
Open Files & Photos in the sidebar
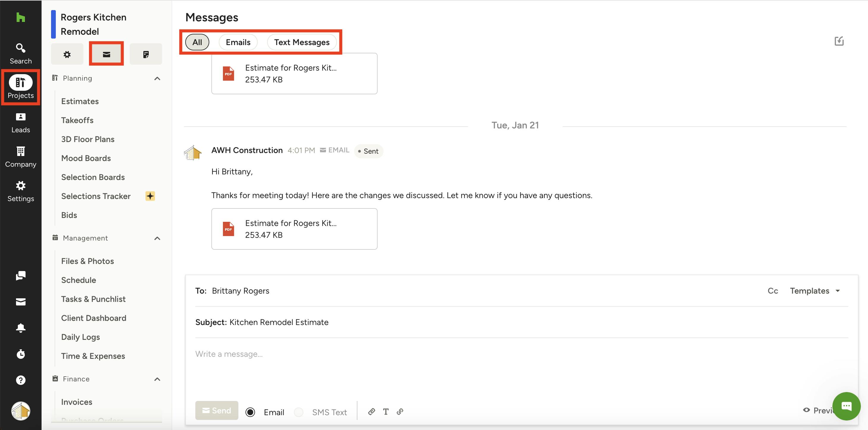[x=88, y=261]
